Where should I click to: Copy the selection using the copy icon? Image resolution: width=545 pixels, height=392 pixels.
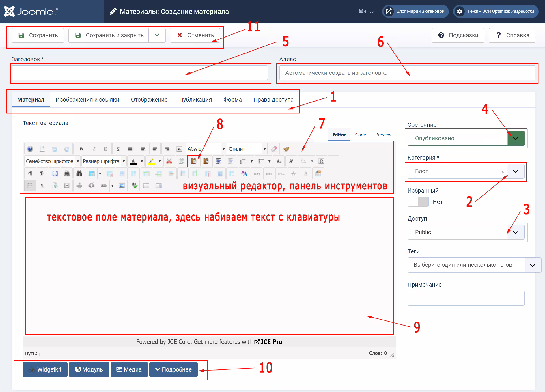point(181,161)
